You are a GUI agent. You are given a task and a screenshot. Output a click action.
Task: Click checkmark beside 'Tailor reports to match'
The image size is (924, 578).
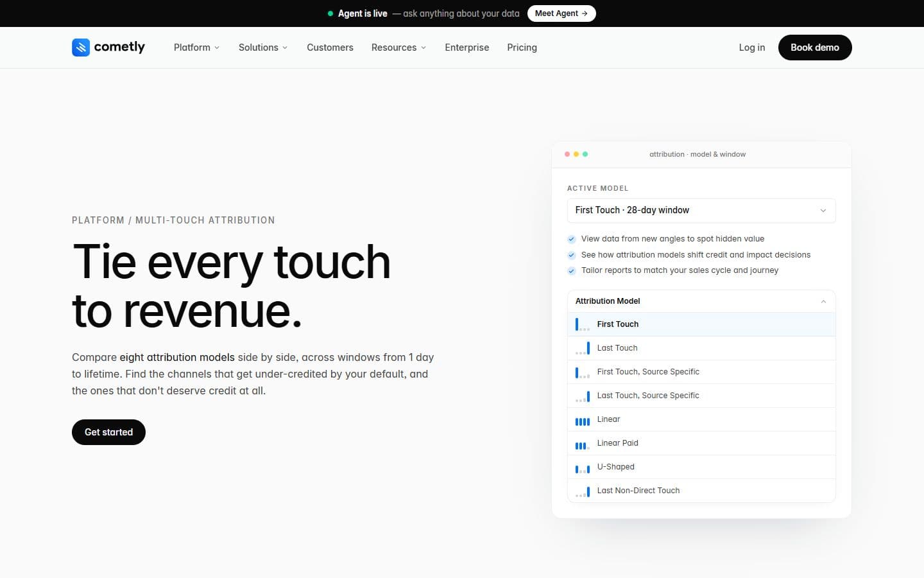pyautogui.click(x=572, y=270)
